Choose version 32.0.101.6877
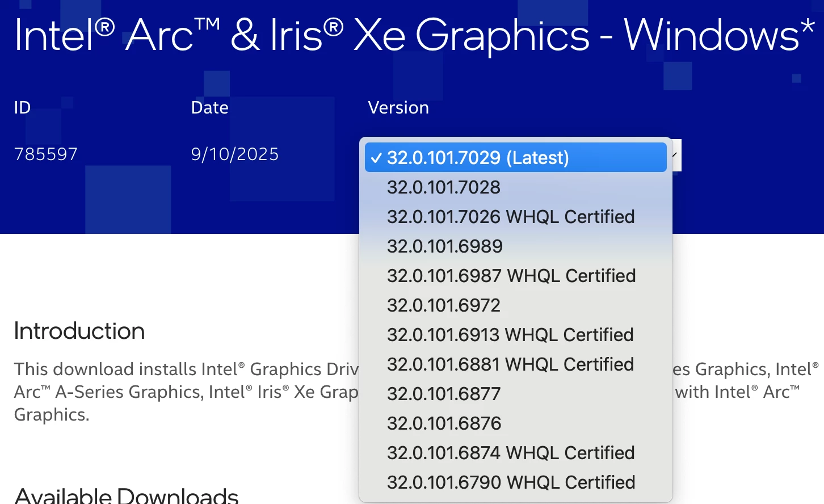 click(515, 393)
